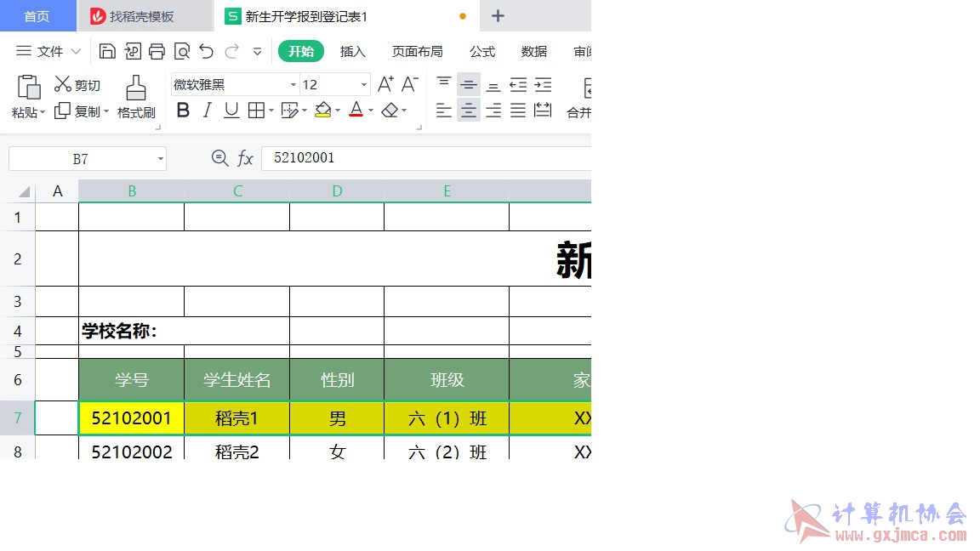The image size is (980, 551).
Task: Open fill color palette dropdown arrow
Action: click(x=338, y=111)
